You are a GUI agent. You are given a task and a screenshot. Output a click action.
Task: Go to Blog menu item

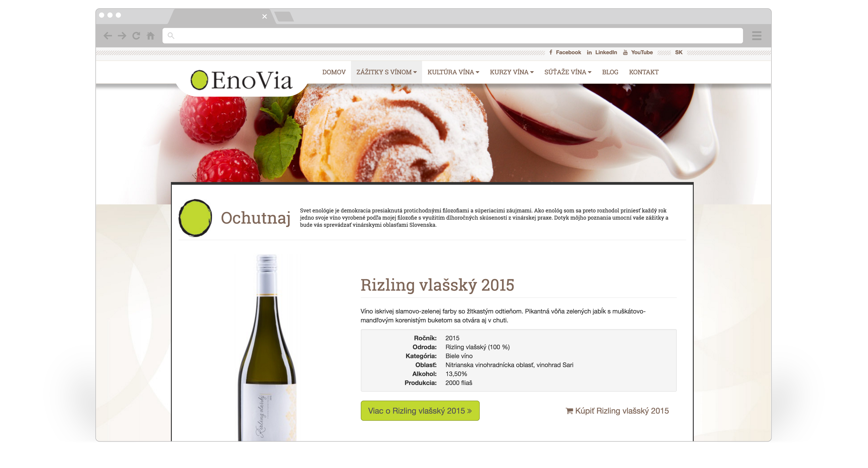point(610,72)
